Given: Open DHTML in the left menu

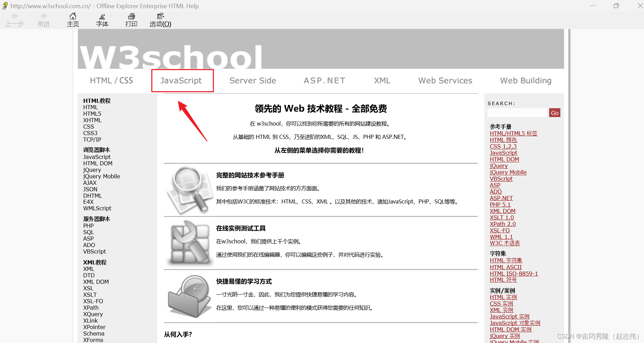Looking at the screenshot, I should tap(92, 196).
